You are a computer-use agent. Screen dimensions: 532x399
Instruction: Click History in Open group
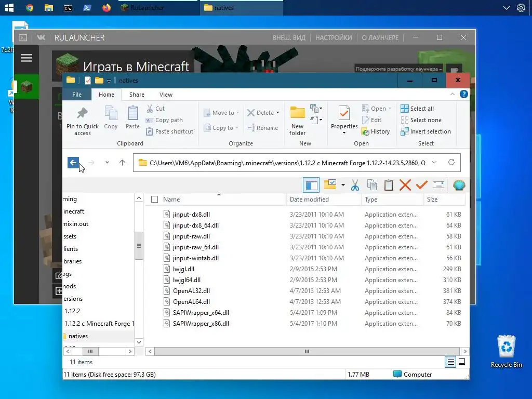pos(376,131)
